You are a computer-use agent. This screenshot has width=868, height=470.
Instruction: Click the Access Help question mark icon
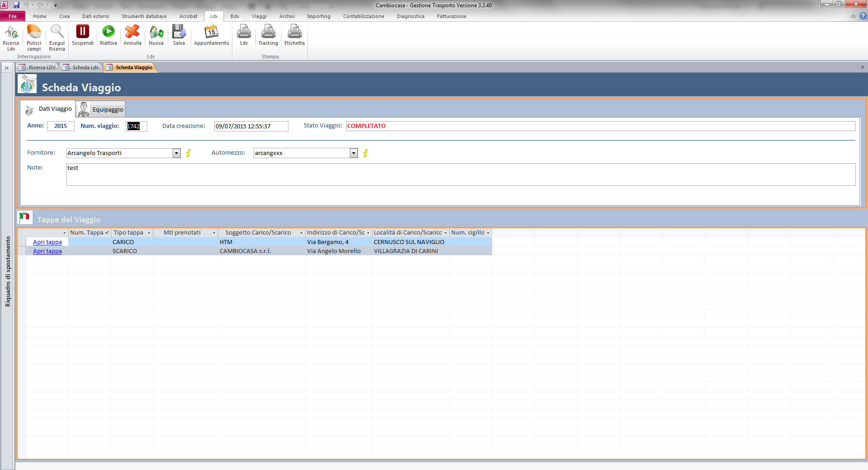click(x=863, y=16)
